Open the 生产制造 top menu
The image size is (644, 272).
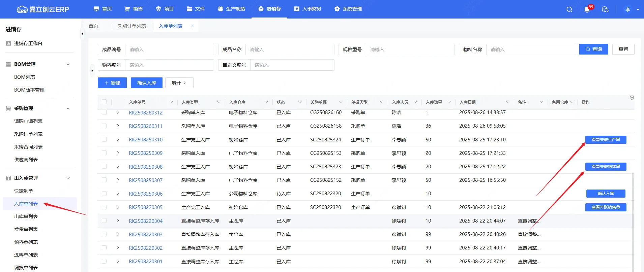tap(232, 9)
